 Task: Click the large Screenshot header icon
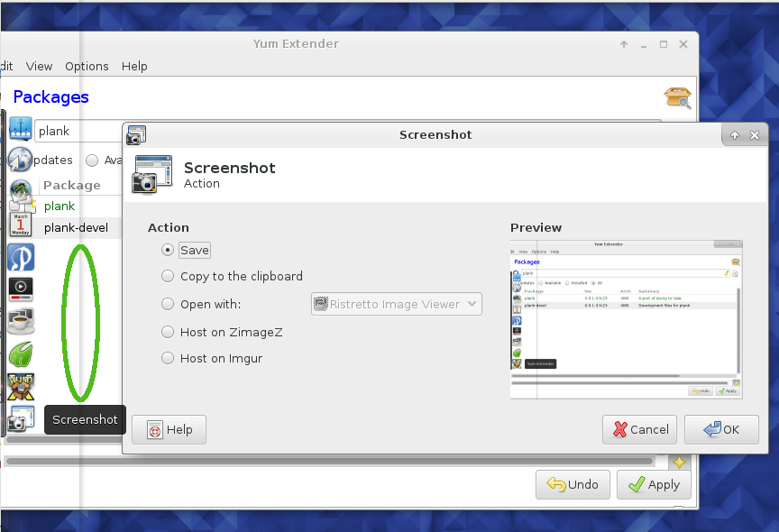pyautogui.click(x=152, y=174)
